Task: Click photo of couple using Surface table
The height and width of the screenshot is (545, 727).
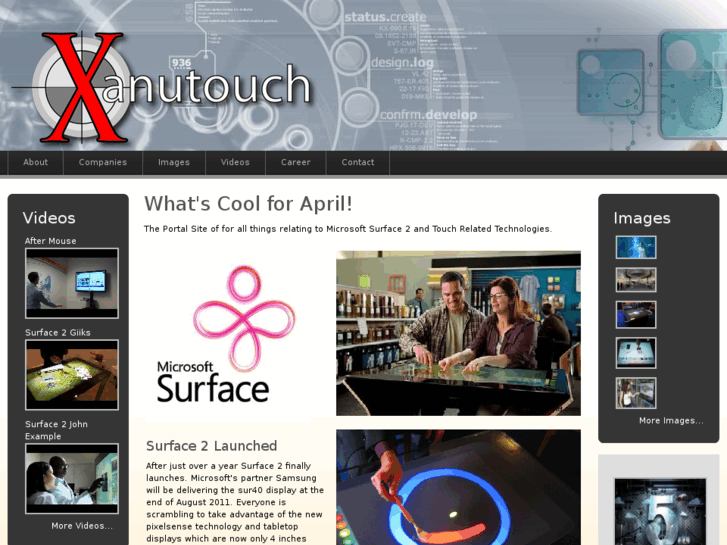Action: click(458, 333)
